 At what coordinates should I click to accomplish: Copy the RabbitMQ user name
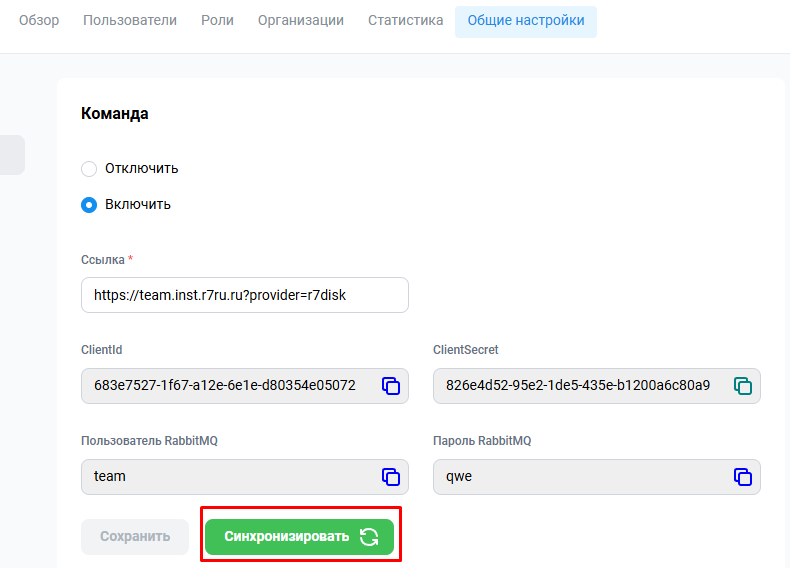[391, 477]
